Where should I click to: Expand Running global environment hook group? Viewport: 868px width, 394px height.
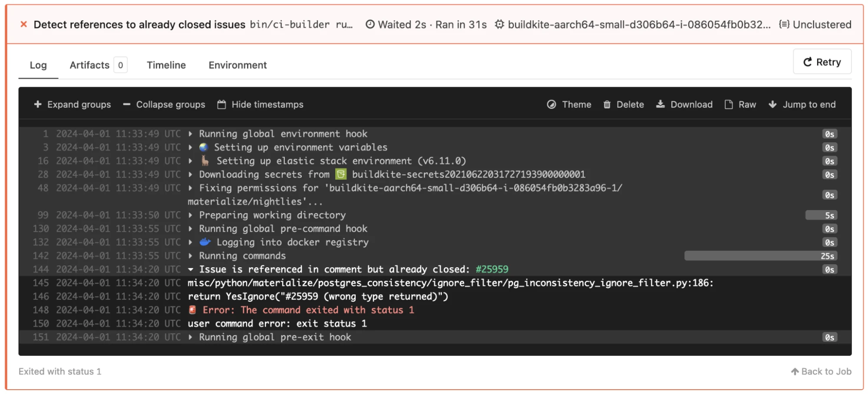190,134
